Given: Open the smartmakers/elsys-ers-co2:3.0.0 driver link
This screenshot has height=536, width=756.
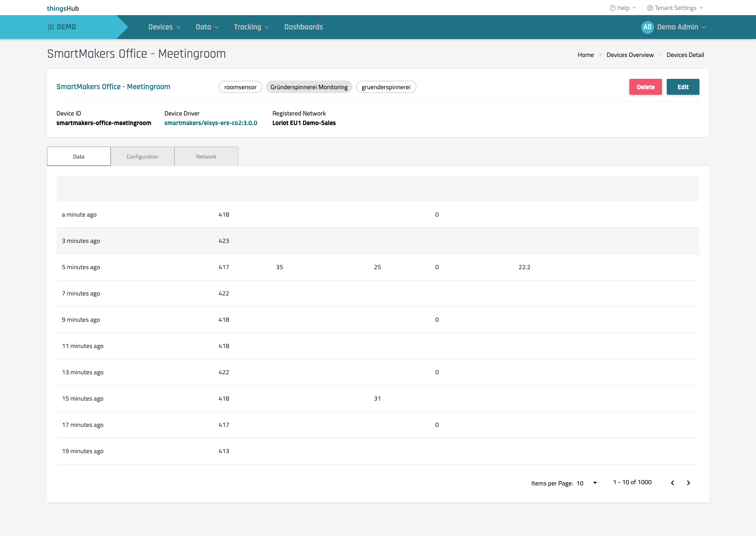Looking at the screenshot, I should coord(211,123).
